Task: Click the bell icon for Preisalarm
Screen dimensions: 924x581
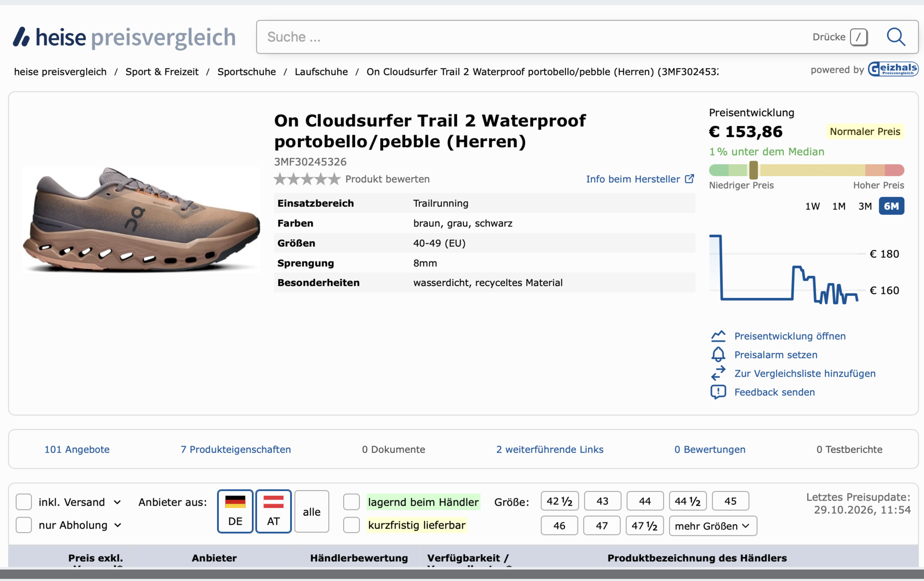Action: pos(718,354)
